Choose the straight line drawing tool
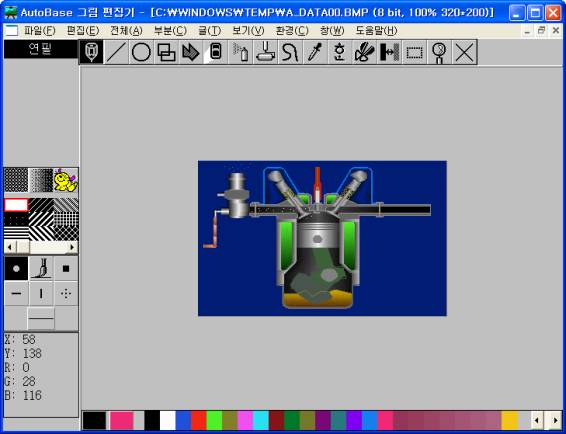 pos(116,52)
